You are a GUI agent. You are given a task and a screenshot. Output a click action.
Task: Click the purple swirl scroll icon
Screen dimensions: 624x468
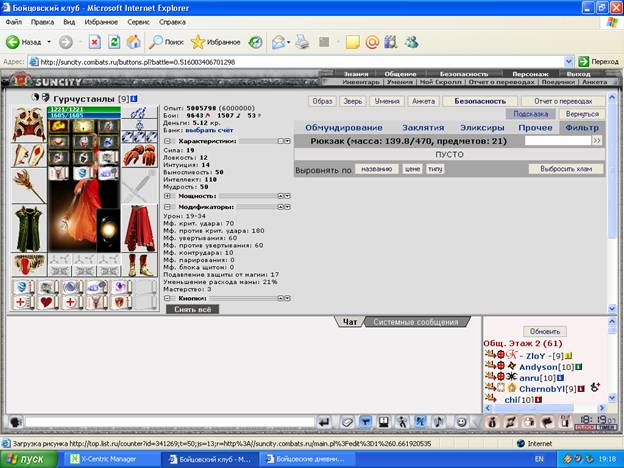[x=121, y=287]
